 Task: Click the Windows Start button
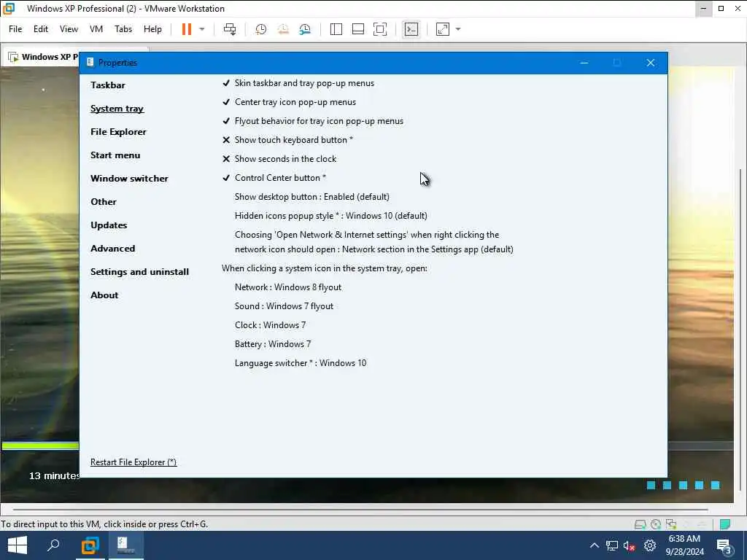[18, 545]
